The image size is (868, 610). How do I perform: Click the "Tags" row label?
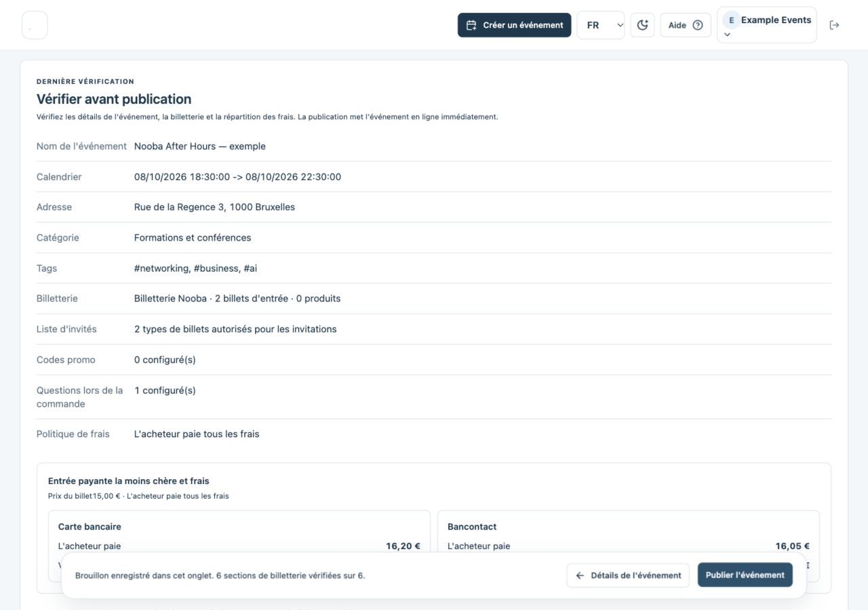(x=47, y=268)
